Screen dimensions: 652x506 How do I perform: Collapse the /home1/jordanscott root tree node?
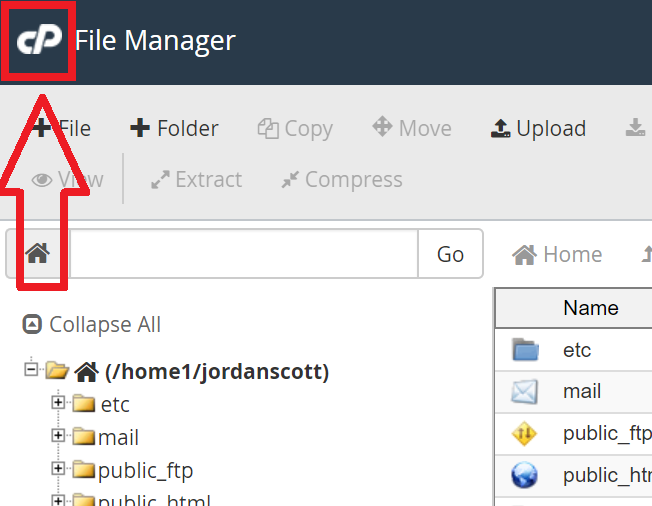click(31, 370)
